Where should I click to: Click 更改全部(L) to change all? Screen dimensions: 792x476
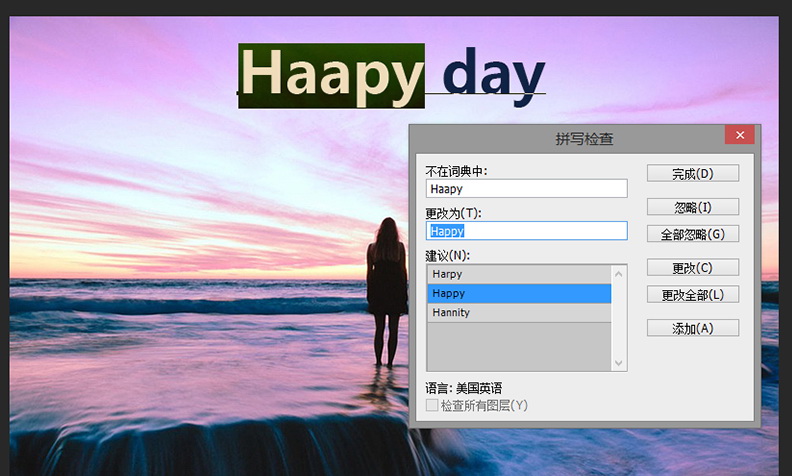click(x=692, y=295)
